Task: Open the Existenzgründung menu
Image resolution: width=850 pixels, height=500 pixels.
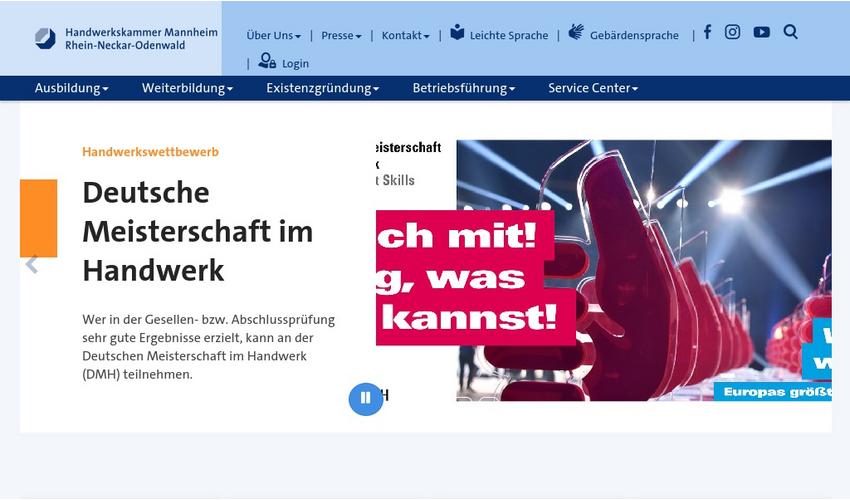Action: coord(322,88)
